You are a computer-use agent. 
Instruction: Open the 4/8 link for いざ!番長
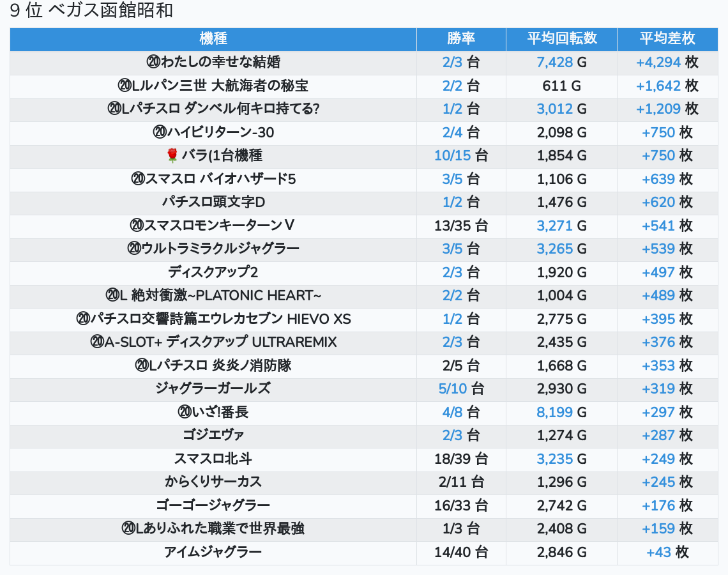452,413
